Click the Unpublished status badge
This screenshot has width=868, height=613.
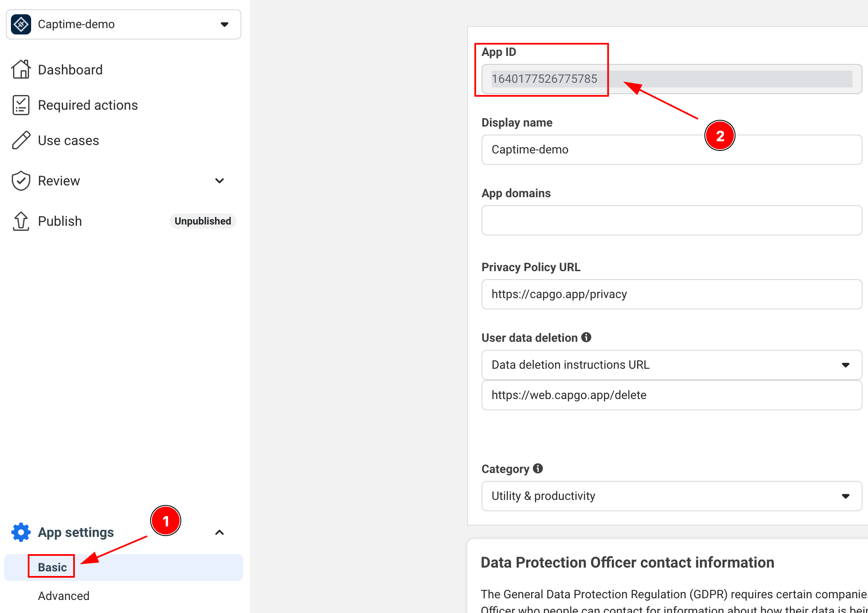coord(203,221)
